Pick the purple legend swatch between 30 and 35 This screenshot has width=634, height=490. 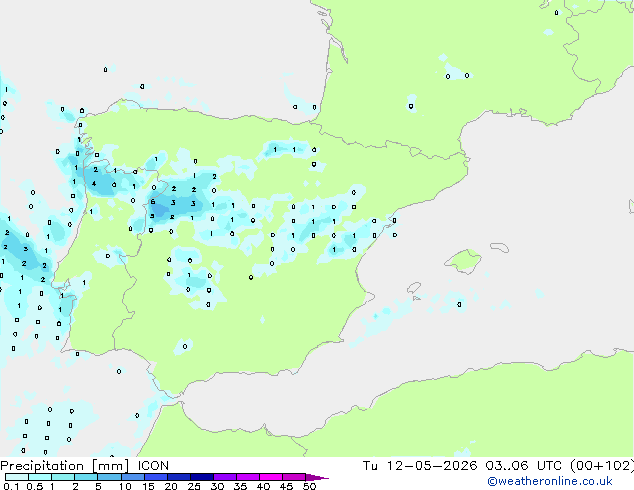225,477
